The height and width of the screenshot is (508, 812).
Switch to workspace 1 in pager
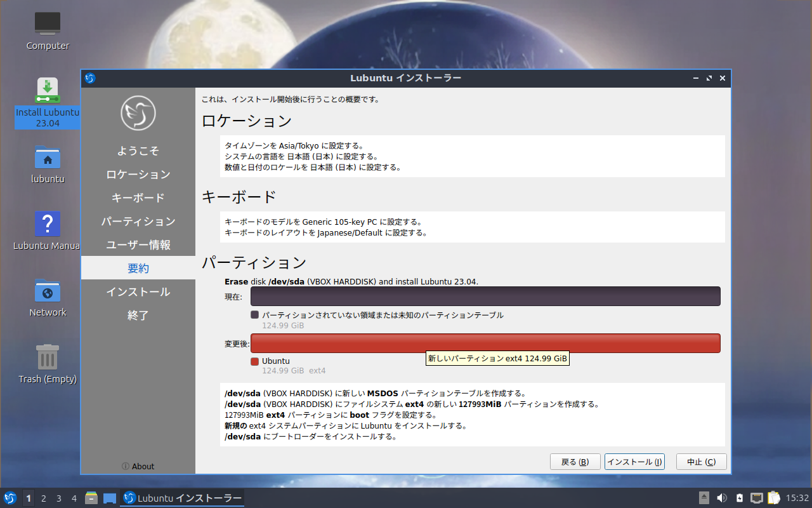click(29, 498)
